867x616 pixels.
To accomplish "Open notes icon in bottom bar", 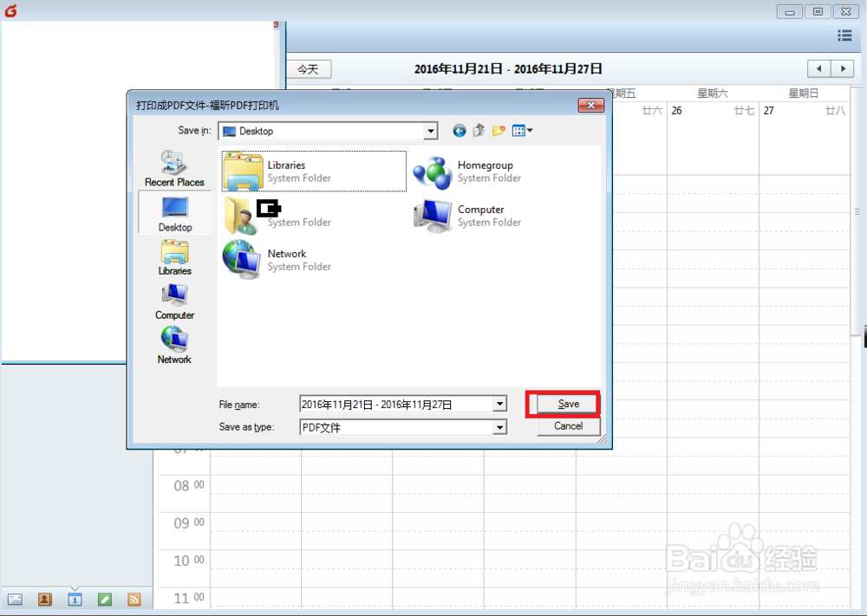I will pos(105,600).
